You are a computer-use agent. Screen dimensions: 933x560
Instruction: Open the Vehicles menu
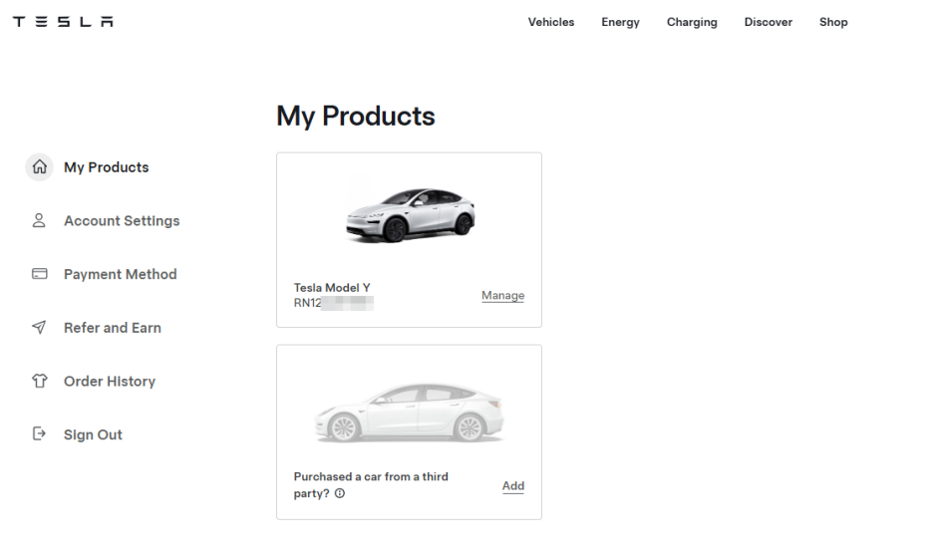pyautogui.click(x=551, y=22)
